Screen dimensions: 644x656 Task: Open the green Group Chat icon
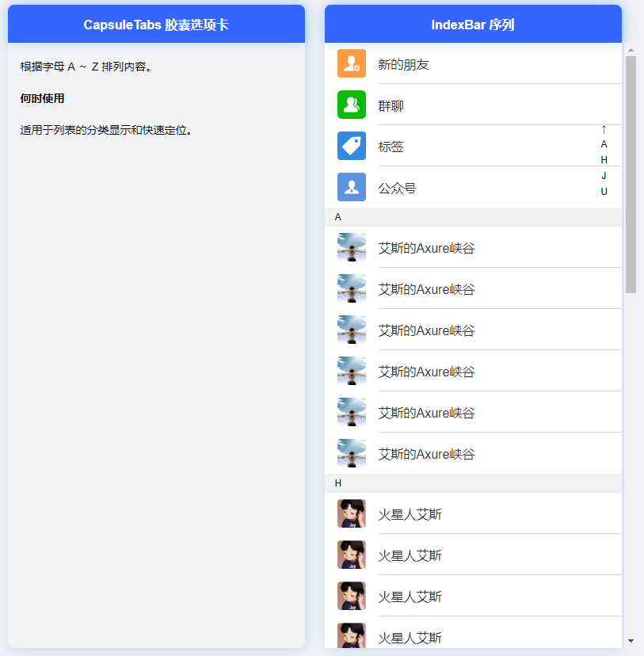[351, 105]
